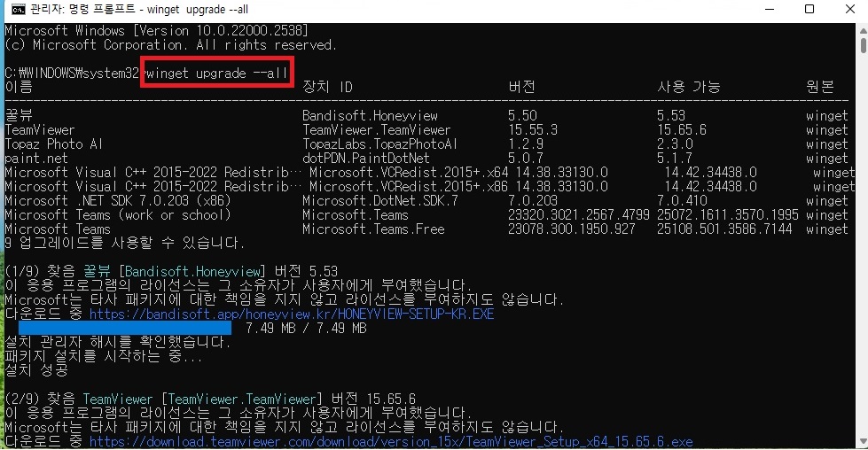
Task: Click the '9 업그레이드를 사용할 수 있습니다.' line
Action: [124, 243]
